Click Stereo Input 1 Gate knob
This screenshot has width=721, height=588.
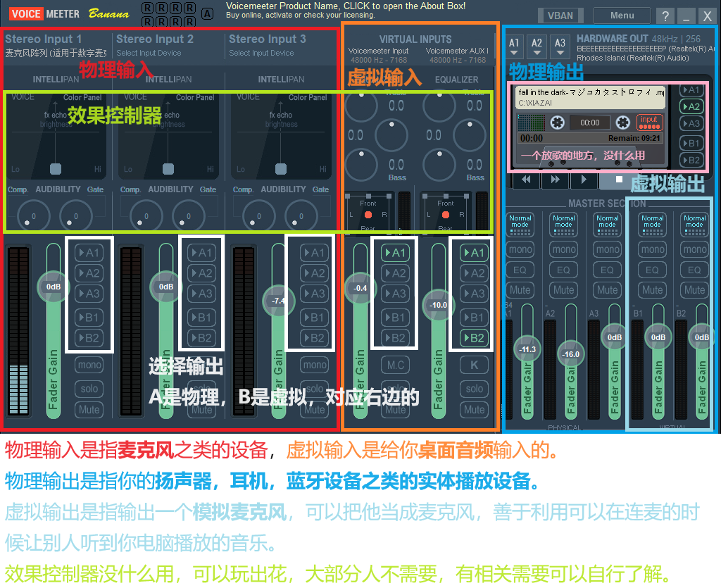(x=75, y=215)
